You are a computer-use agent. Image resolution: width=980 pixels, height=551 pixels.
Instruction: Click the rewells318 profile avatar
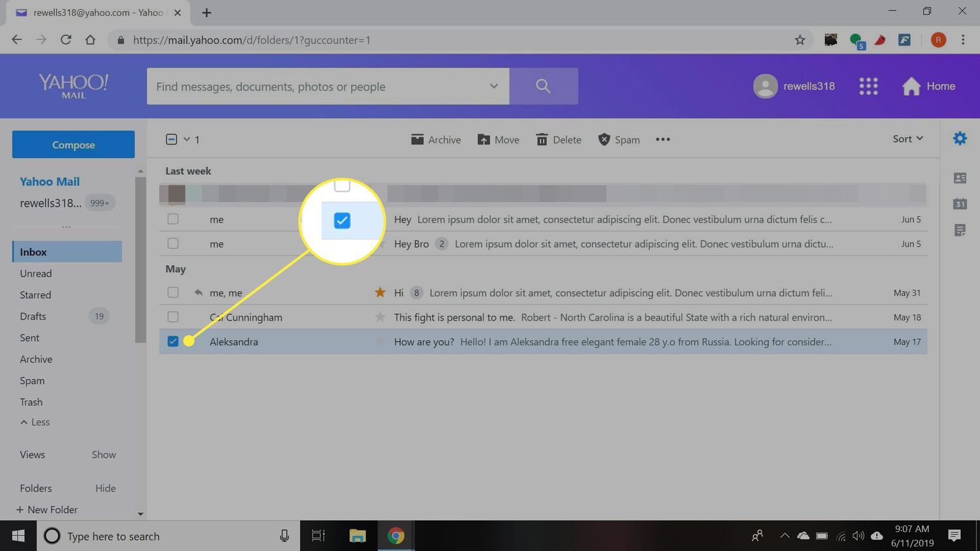coord(765,86)
